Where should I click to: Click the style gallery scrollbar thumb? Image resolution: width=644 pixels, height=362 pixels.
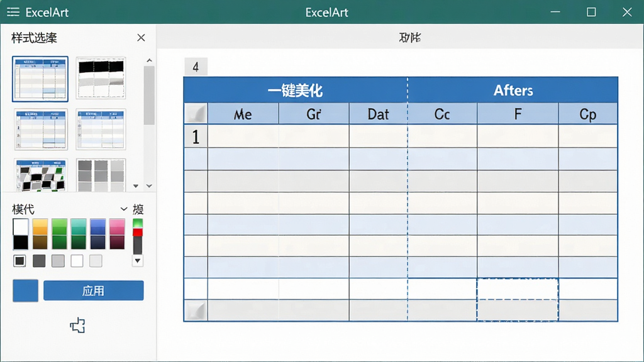point(149,96)
